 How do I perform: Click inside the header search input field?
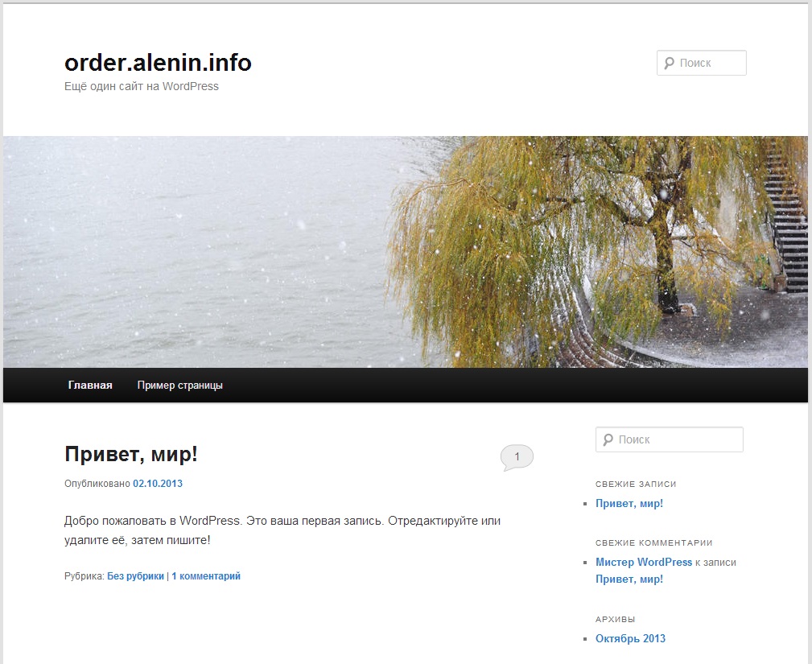(708, 62)
